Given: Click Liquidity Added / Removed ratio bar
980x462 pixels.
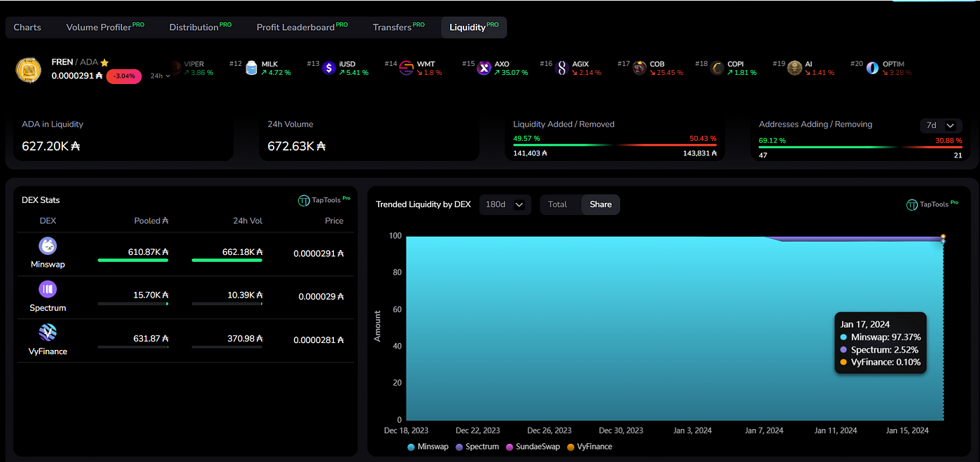Looking at the screenshot, I should [615, 146].
